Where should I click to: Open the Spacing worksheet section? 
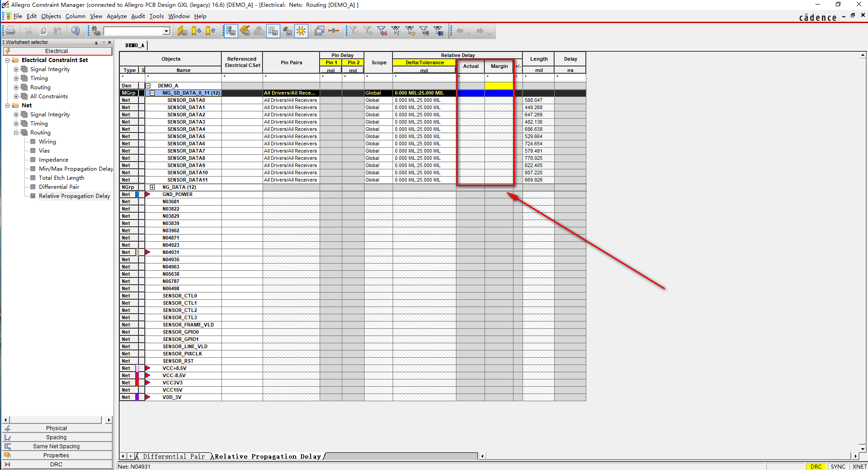57,437
